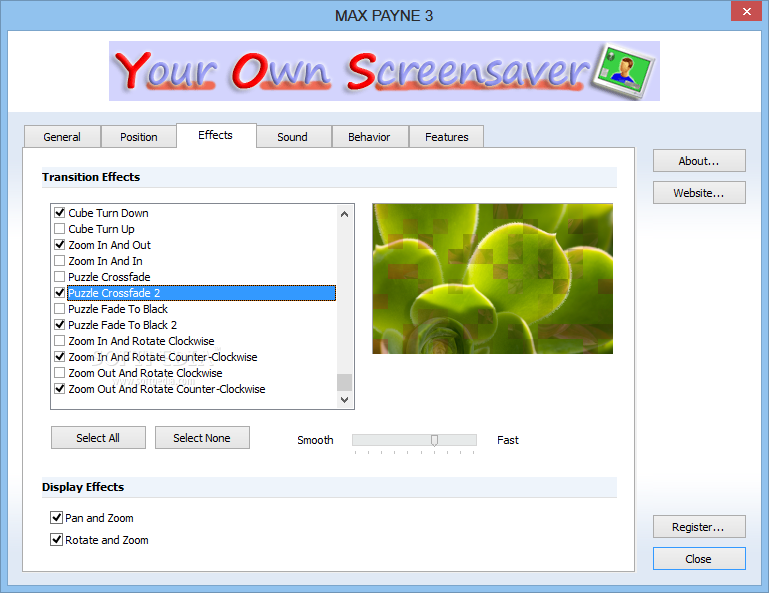The width and height of the screenshot is (769, 593).
Task: Enable the Puzzle Fade To Black checkbox
Action: pyautogui.click(x=59, y=309)
